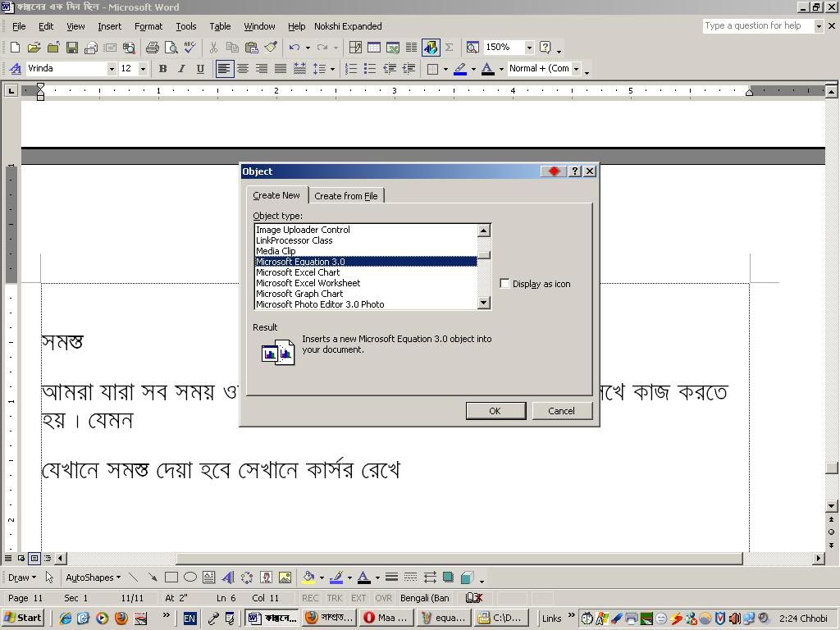840x630 pixels.
Task: Open the Font Color swatch picker
Action: click(501, 69)
